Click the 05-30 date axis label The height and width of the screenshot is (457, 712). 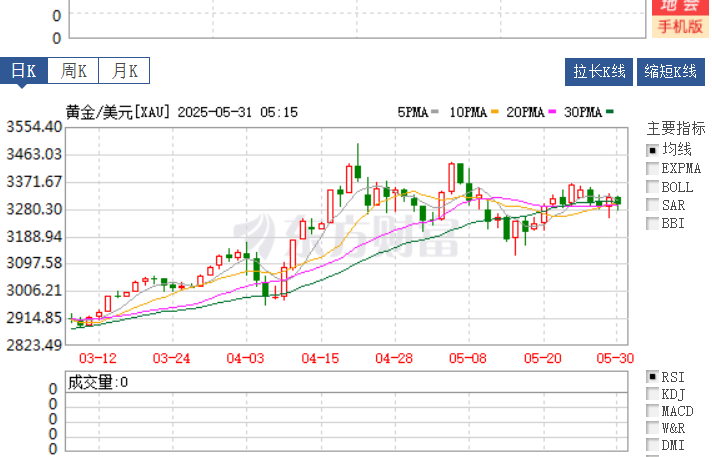click(615, 358)
